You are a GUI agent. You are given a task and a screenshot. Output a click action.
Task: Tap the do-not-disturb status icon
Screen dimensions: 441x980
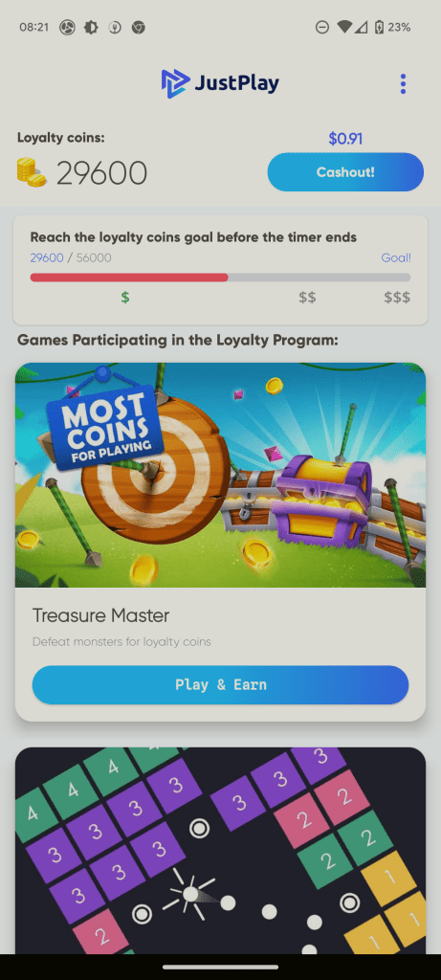[x=322, y=27]
